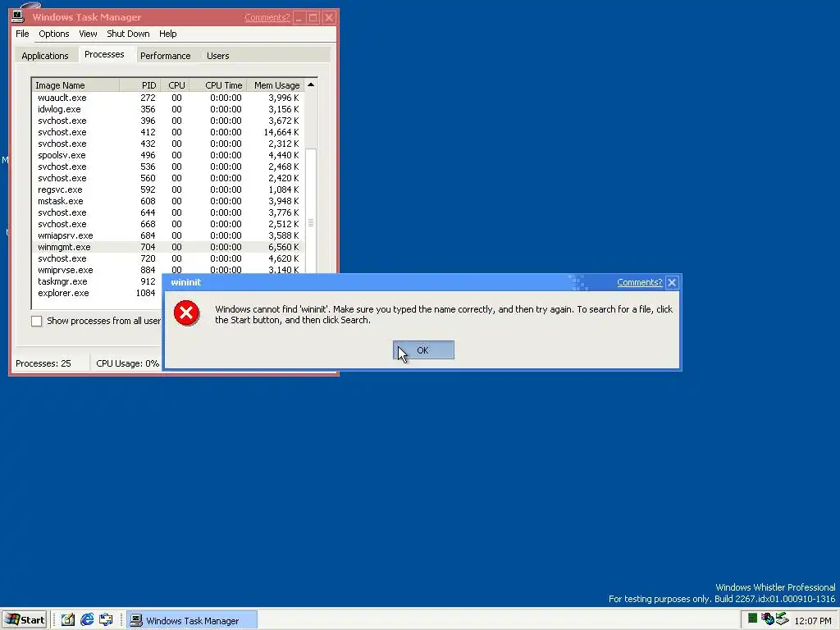Select svchost.exe row with PID 560
Image resolution: width=840 pixels, height=630 pixels.
[x=168, y=178]
